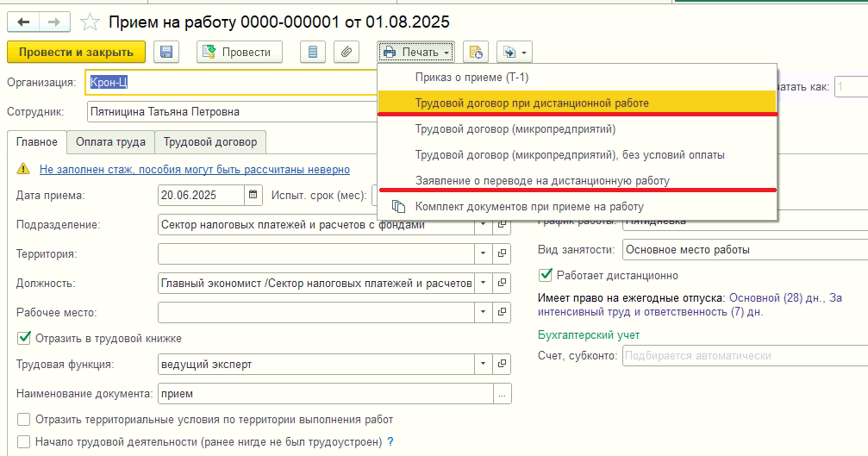Image resolution: width=868 pixels, height=456 pixels.
Task: Select Приказ о приеме (Т-1)
Action: pos(577,78)
